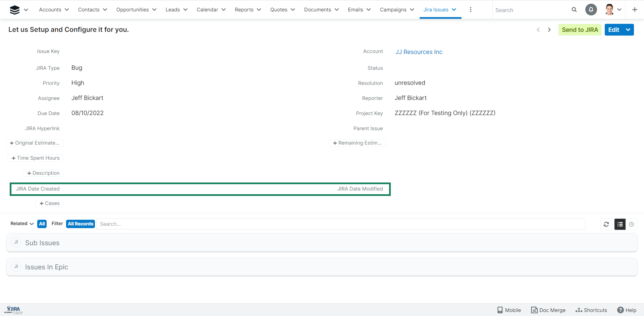Go to next record arrow
Screen dimensions: 644x316
[x=549, y=30]
